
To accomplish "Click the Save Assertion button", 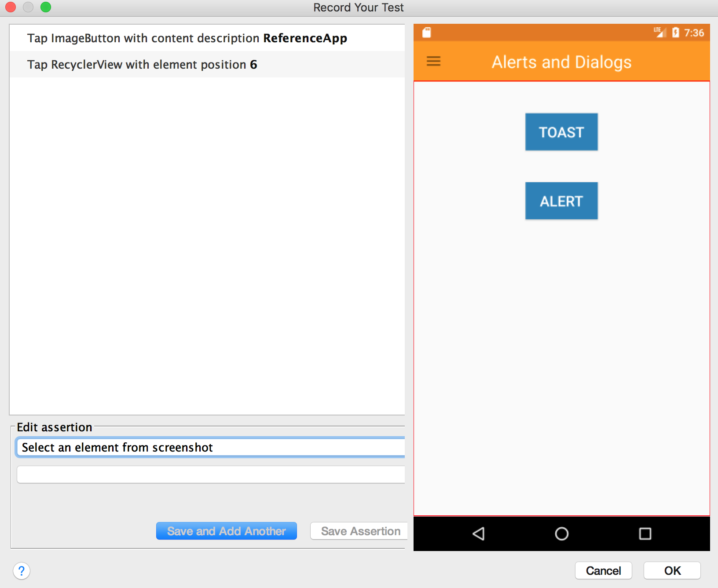I will (x=359, y=531).
